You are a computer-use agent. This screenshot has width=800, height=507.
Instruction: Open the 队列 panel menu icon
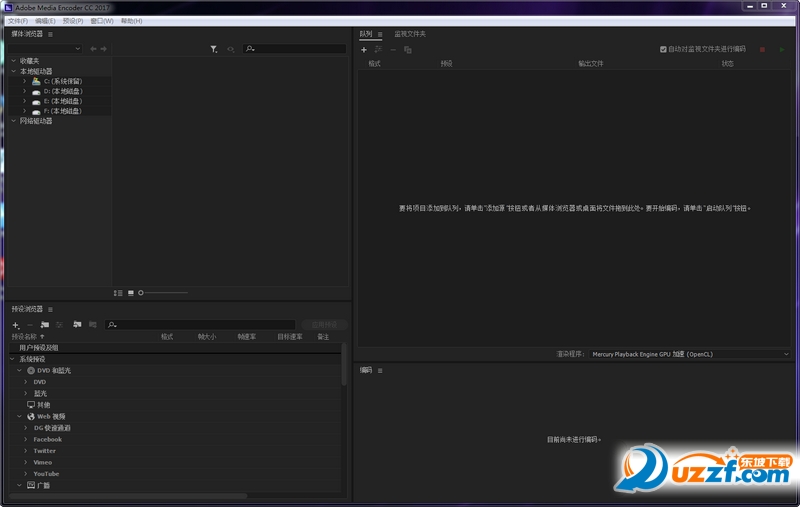[380, 34]
